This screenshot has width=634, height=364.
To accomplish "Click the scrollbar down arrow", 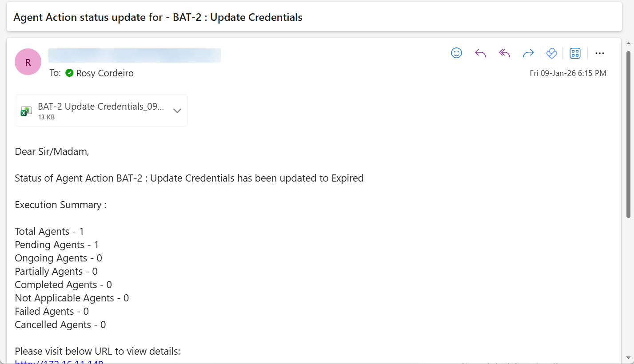I will click(628, 357).
